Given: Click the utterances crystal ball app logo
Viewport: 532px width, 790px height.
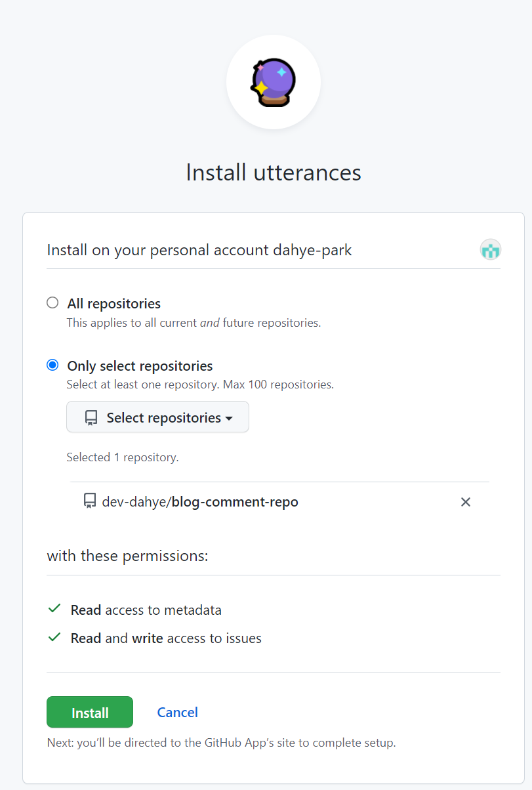Looking at the screenshot, I should point(274,83).
